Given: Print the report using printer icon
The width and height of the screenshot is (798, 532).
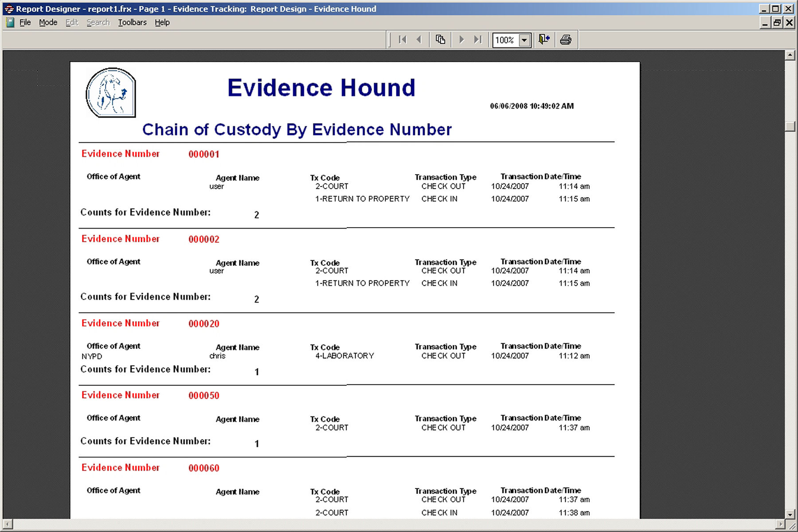Looking at the screenshot, I should pos(566,40).
